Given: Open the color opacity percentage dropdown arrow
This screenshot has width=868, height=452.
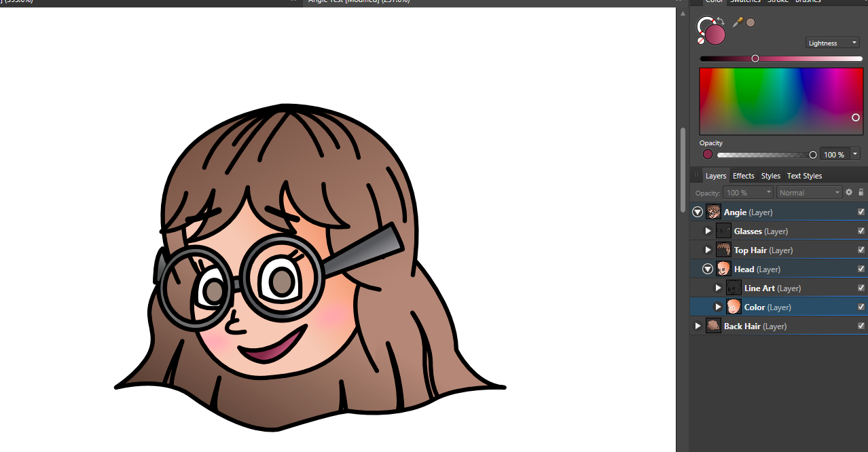Looking at the screenshot, I should point(855,154).
